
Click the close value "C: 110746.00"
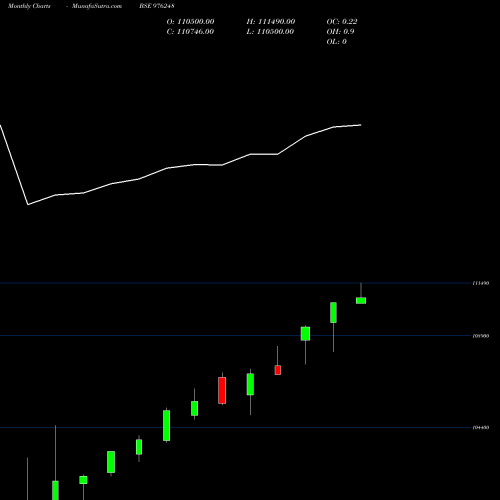(x=190, y=31)
